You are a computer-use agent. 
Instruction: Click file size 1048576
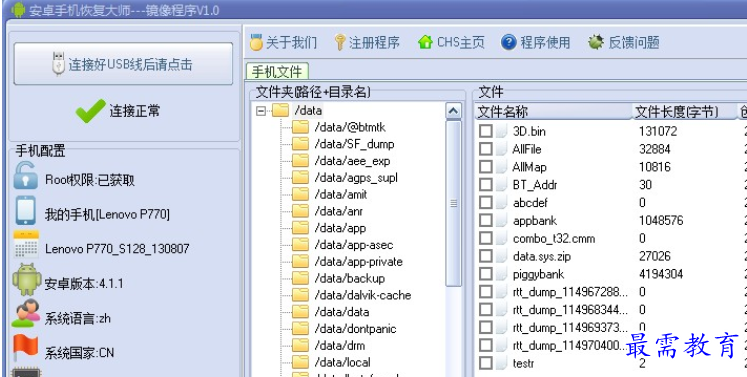[x=661, y=220]
